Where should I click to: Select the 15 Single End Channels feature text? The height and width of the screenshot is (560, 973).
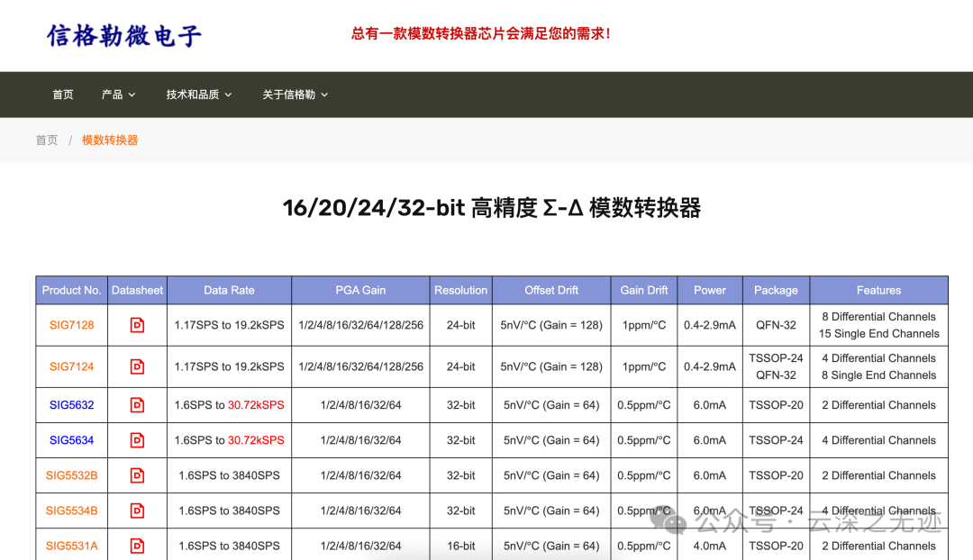pos(878,334)
